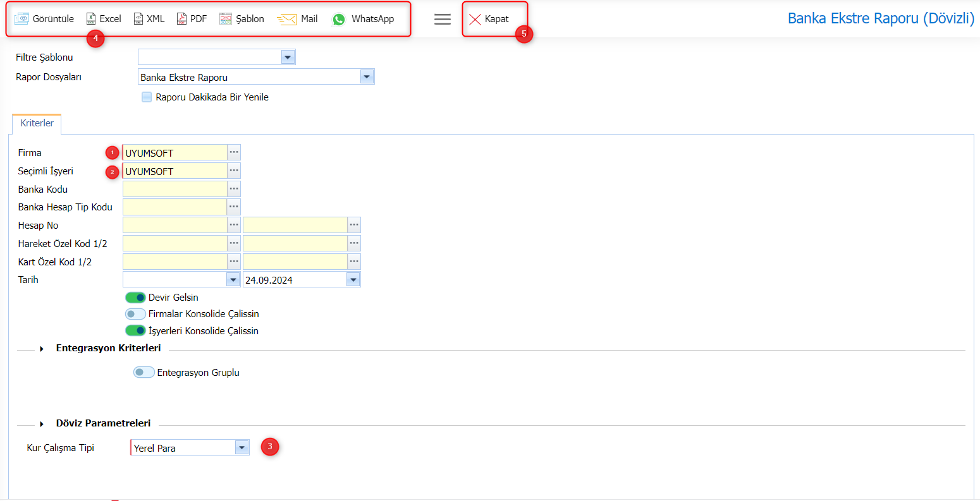980x501 pixels.
Task: Open end date 24.09.2024 dropdown
Action: click(x=353, y=280)
